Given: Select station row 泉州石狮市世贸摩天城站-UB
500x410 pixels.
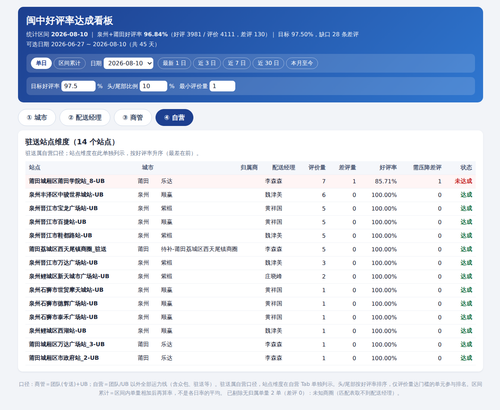Looking at the screenshot, I should pyautogui.click(x=250, y=290).
